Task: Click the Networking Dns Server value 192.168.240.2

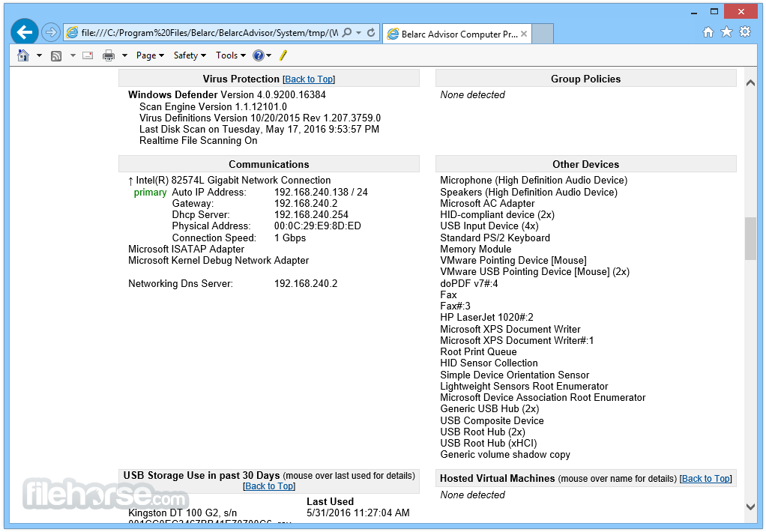Action: (x=306, y=283)
